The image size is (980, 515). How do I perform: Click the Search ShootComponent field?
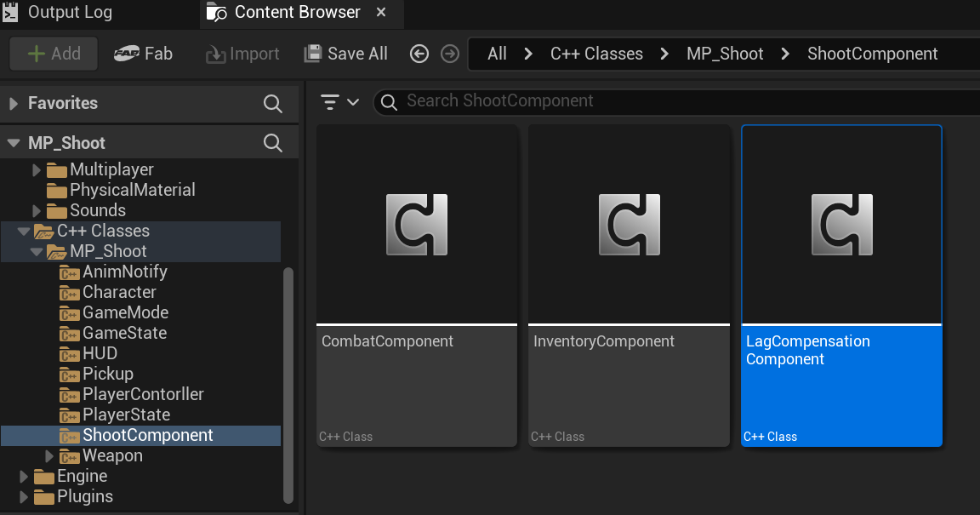[676, 101]
